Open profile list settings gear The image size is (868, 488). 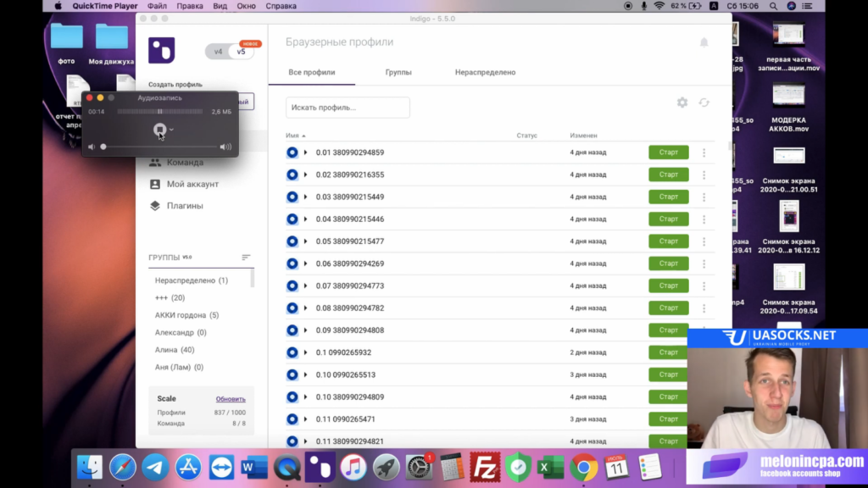682,103
